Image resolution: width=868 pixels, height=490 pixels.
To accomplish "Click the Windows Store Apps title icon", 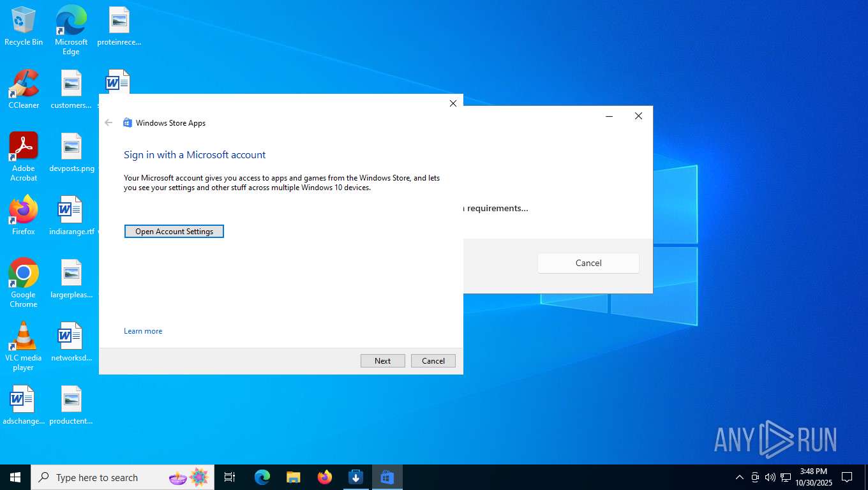I will [x=128, y=122].
